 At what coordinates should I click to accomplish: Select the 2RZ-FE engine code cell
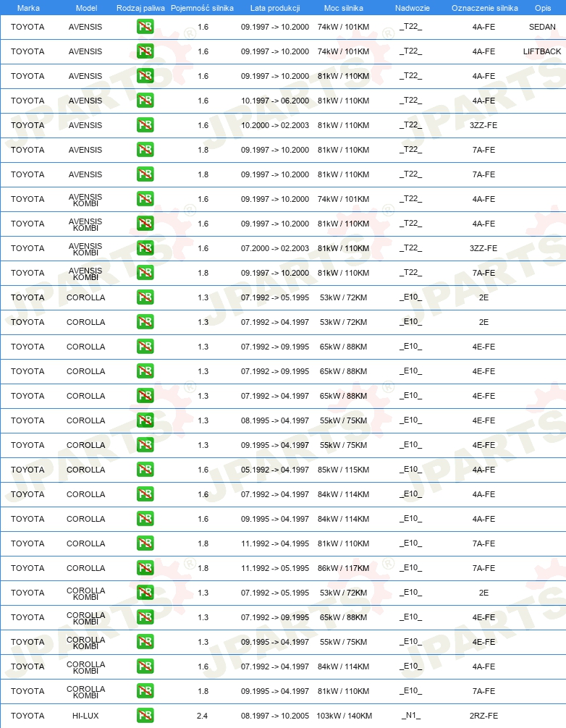[483, 716]
